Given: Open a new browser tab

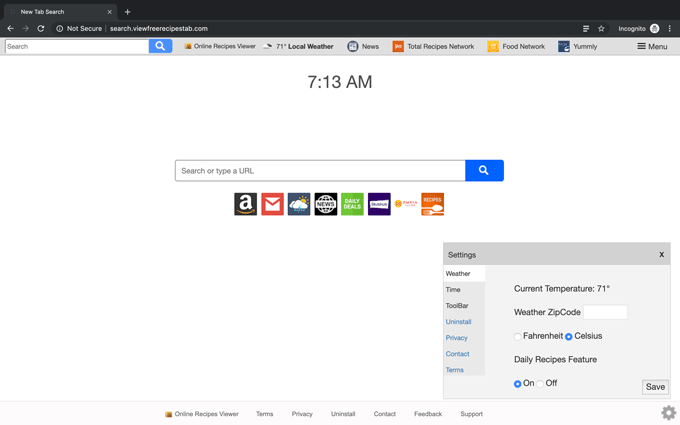Looking at the screenshot, I should (128, 12).
